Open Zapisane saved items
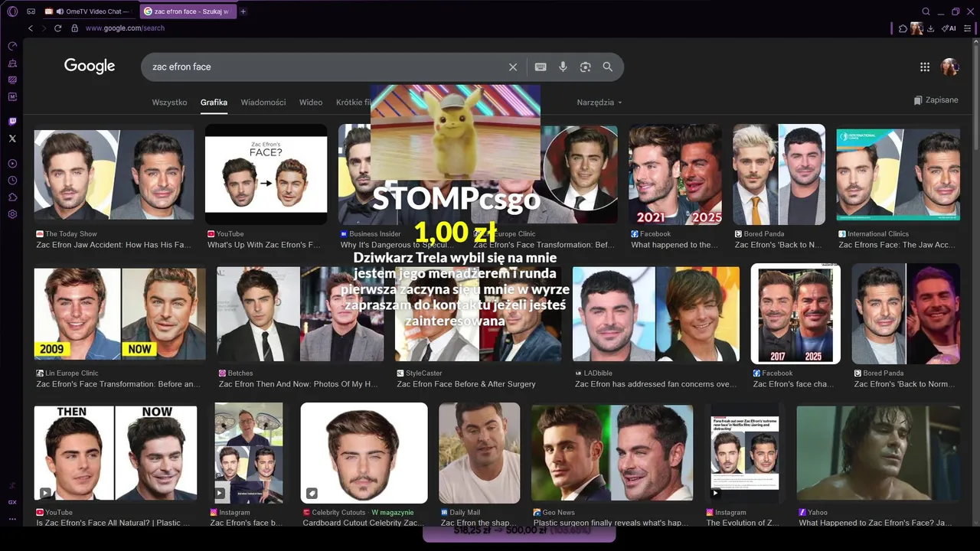The width and height of the screenshot is (980, 551). pos(936,100)
